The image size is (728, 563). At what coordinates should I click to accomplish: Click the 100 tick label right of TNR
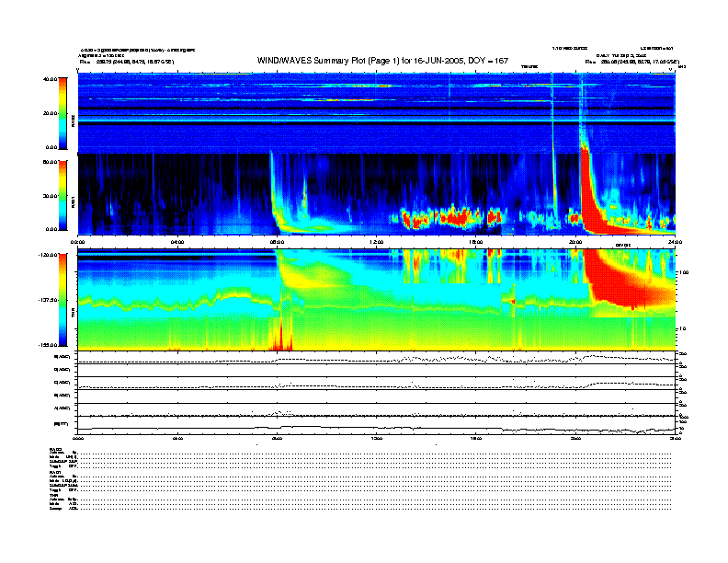[x=683, y=272]
